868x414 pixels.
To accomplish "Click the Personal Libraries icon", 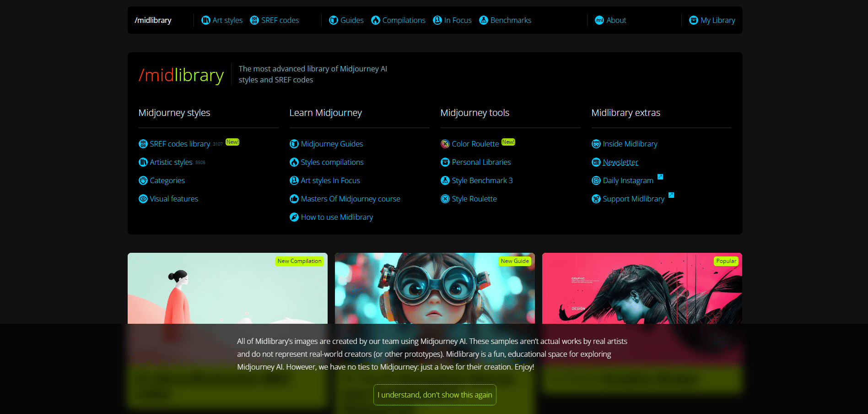I will pyautogui.click(x=445, y=162).
